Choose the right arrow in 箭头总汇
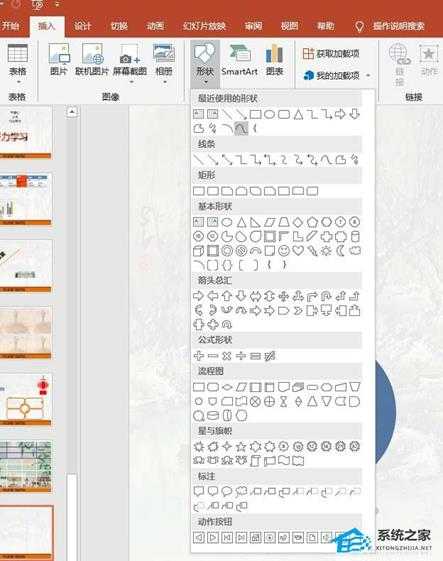Image resolution: width=443 pixels, height=561 pixels. pyautogui.click(x=198, y=296)
